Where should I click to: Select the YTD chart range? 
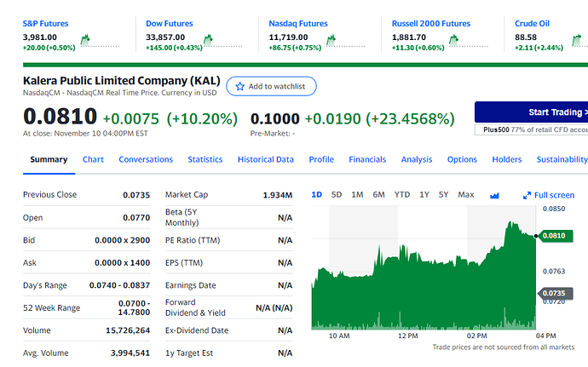402,195
